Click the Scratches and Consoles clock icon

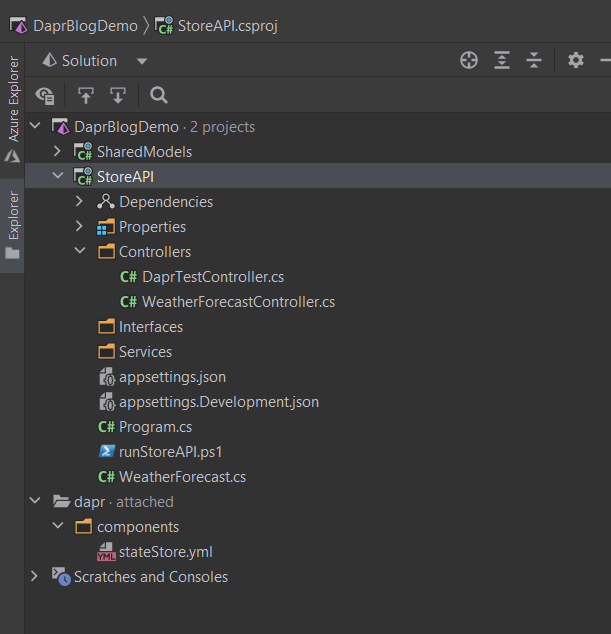[61, 576]
